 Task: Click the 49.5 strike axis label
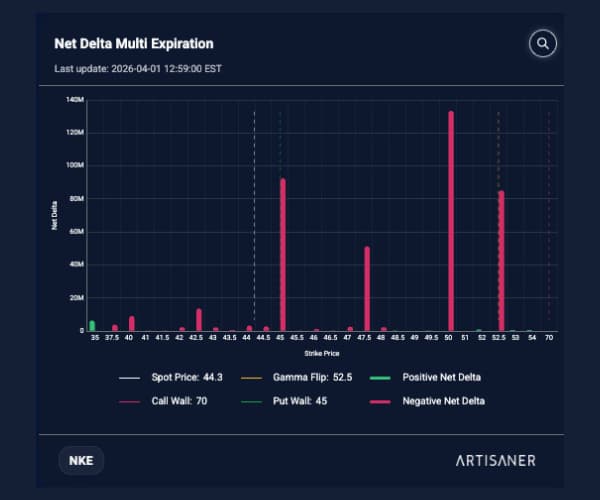[431, 337]
